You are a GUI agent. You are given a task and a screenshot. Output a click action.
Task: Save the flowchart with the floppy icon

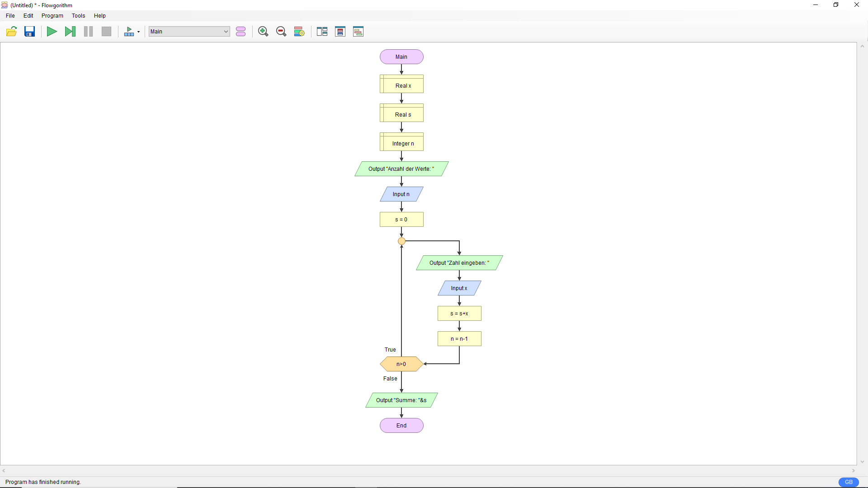click(30, 32)
